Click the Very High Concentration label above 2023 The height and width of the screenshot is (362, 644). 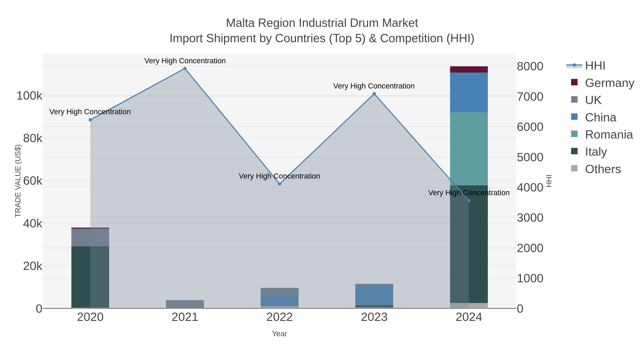374,86
